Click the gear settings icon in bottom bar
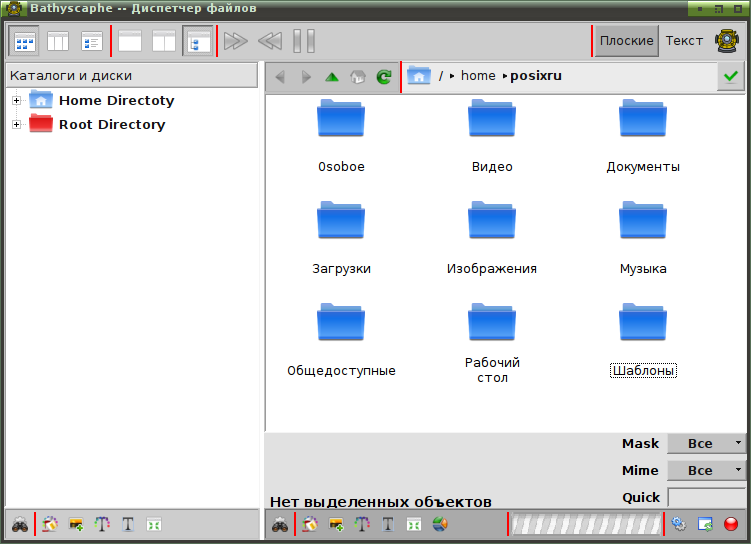Image resolution: width=751 pixels, height=544 pixels. [x=679, y=524]
